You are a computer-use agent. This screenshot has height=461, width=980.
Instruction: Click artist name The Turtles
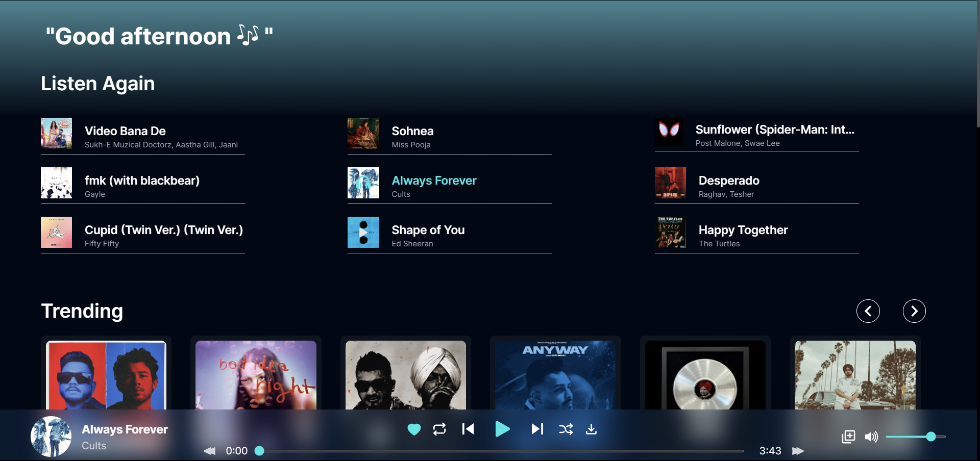[x=719, y=244]
